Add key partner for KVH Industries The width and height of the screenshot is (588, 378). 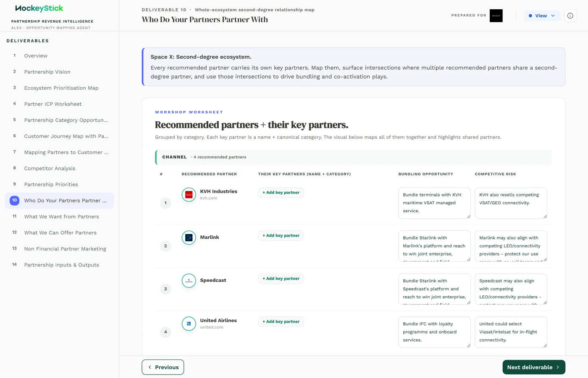pyautogui.click(x=281, y=193)
